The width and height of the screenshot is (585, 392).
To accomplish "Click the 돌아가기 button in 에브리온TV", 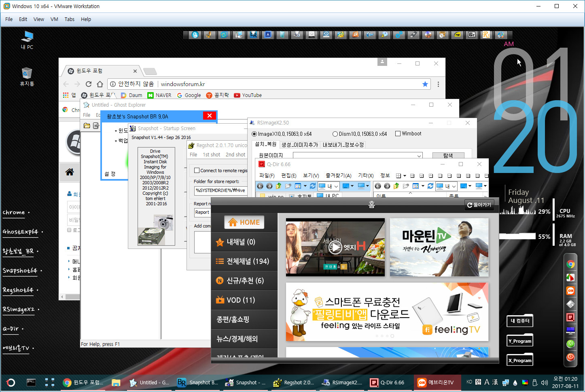I will point(479,205).
